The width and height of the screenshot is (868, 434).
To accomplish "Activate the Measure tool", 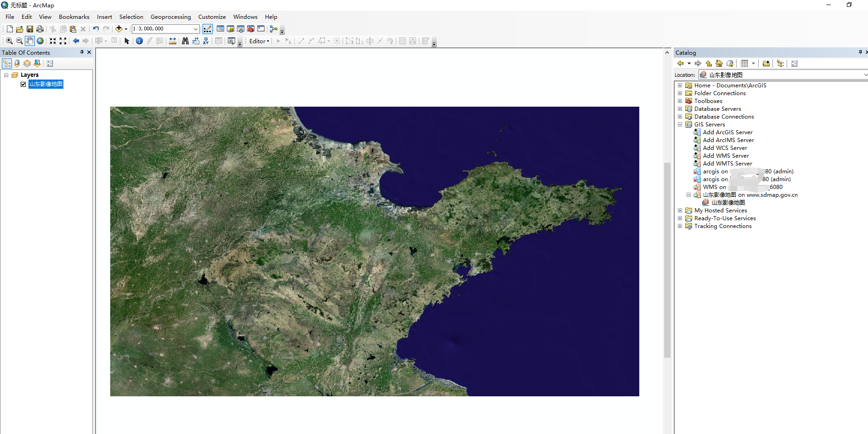I will tap(172, 41).
